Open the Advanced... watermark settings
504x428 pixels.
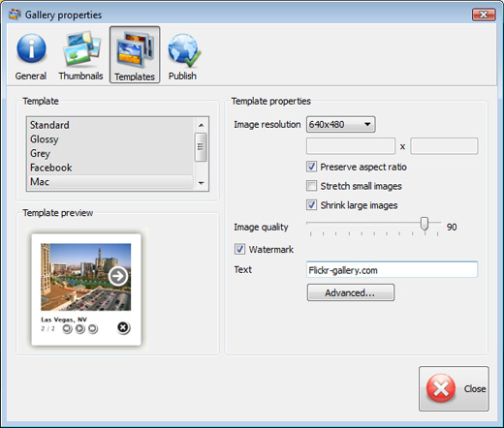351,292
